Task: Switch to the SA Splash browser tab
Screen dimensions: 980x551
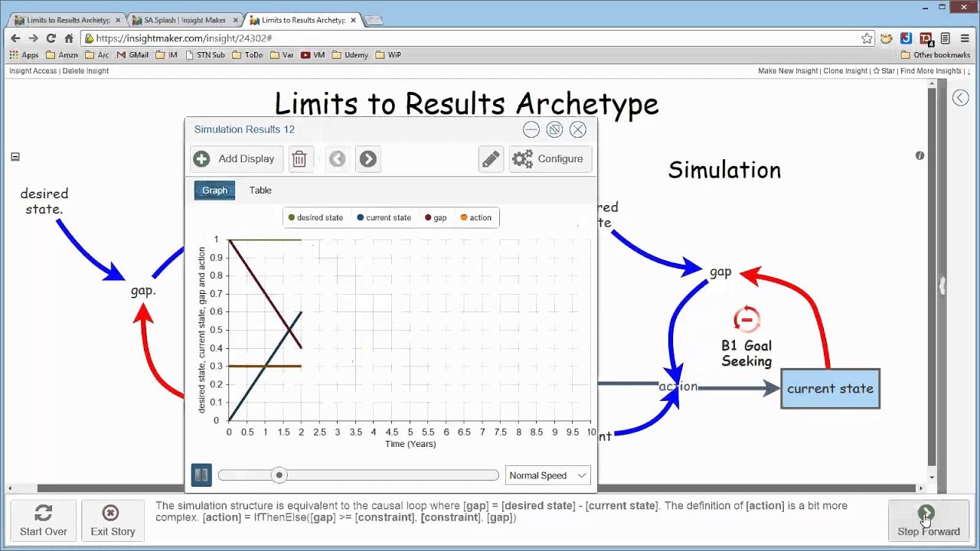Action: (184, 20)
